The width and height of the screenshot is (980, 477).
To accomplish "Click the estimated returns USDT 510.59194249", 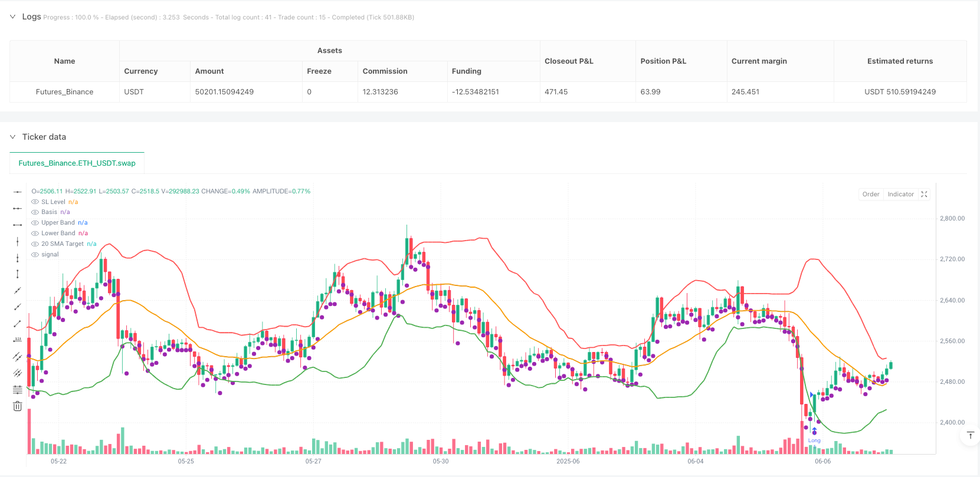I will [900, 92].
